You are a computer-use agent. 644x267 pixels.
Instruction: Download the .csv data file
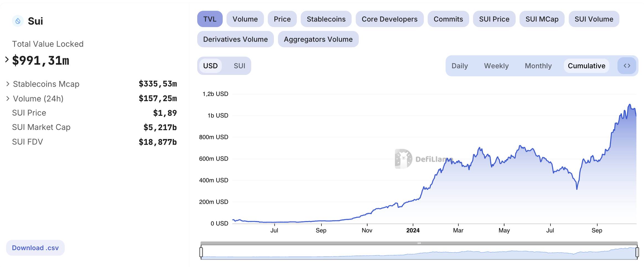(x=35, y=248)
